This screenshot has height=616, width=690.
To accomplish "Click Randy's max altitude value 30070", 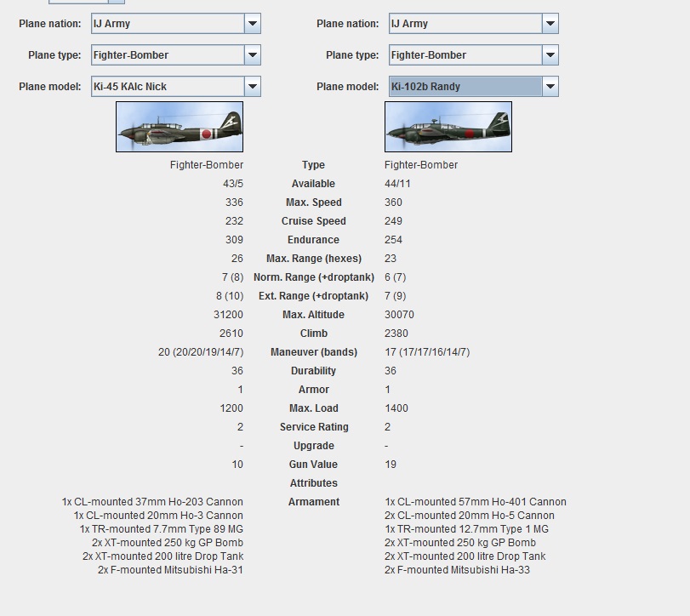I will pos(399,315).
